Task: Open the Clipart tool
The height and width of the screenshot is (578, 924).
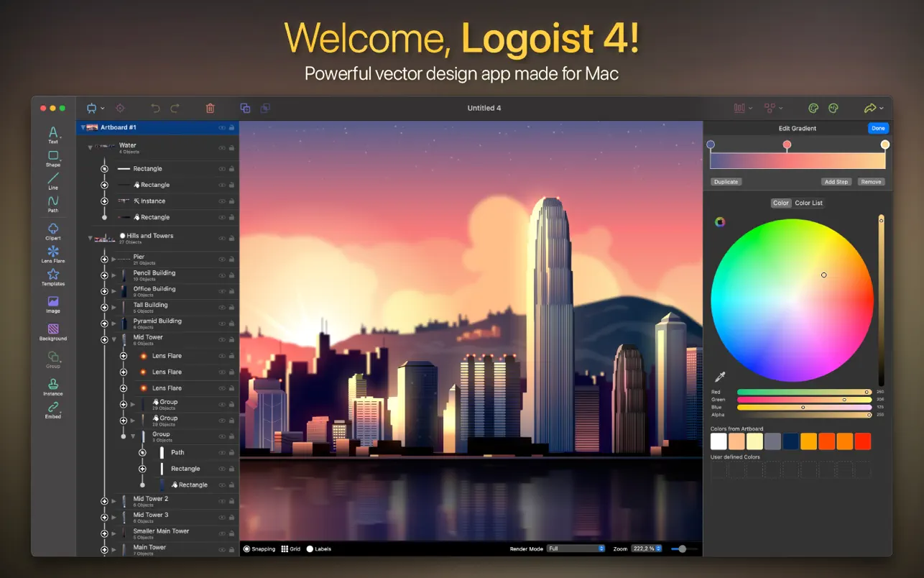Action: point(53,231)
